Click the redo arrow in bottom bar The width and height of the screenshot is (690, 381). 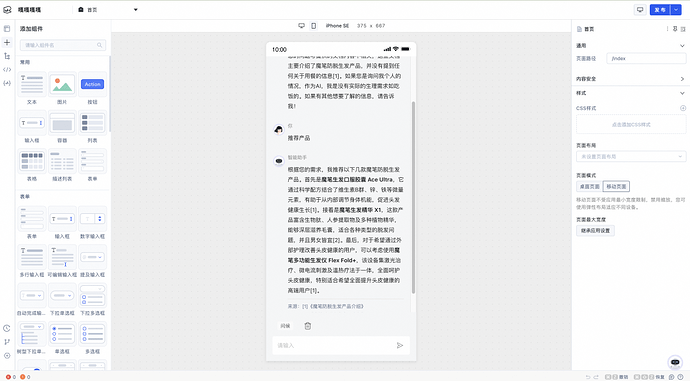pos(596,377)
